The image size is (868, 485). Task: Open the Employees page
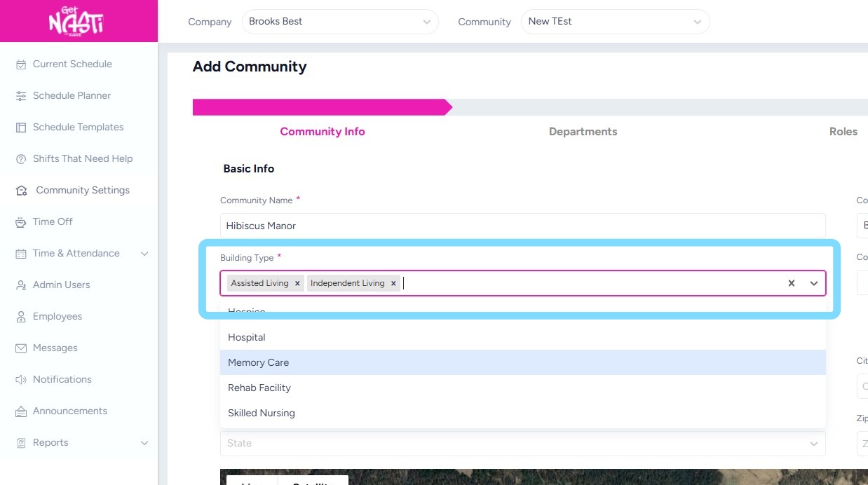(57, 316)
